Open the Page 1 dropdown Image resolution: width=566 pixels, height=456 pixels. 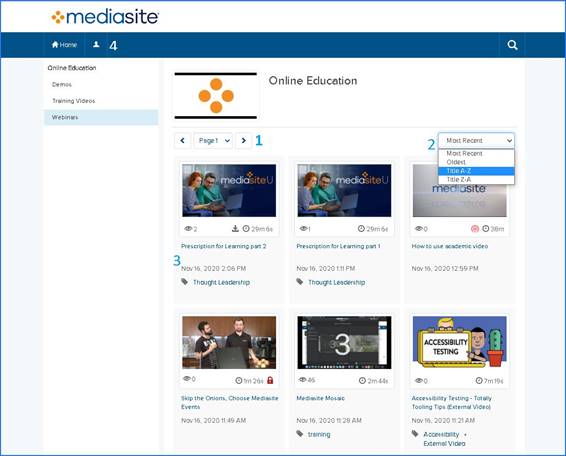(x=213, y=140)
